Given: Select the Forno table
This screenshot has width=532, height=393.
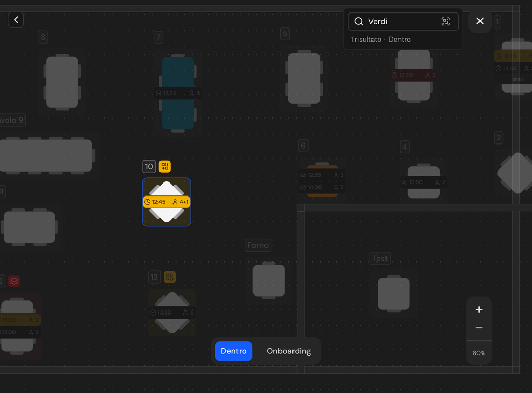Looking at the screenshot, I should coord(269,281).
